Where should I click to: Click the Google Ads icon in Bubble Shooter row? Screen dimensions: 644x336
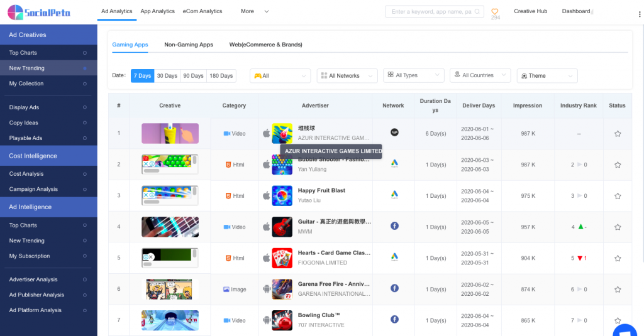(x=394, y=163)
